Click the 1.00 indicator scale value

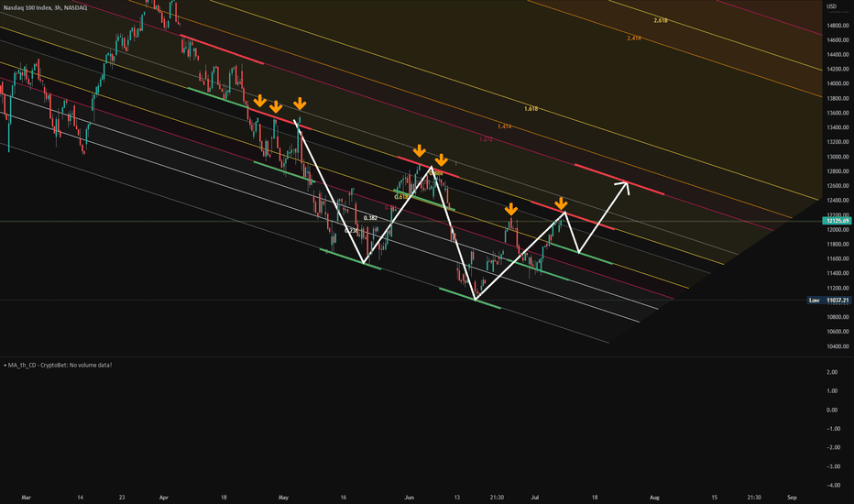[832, 391]
